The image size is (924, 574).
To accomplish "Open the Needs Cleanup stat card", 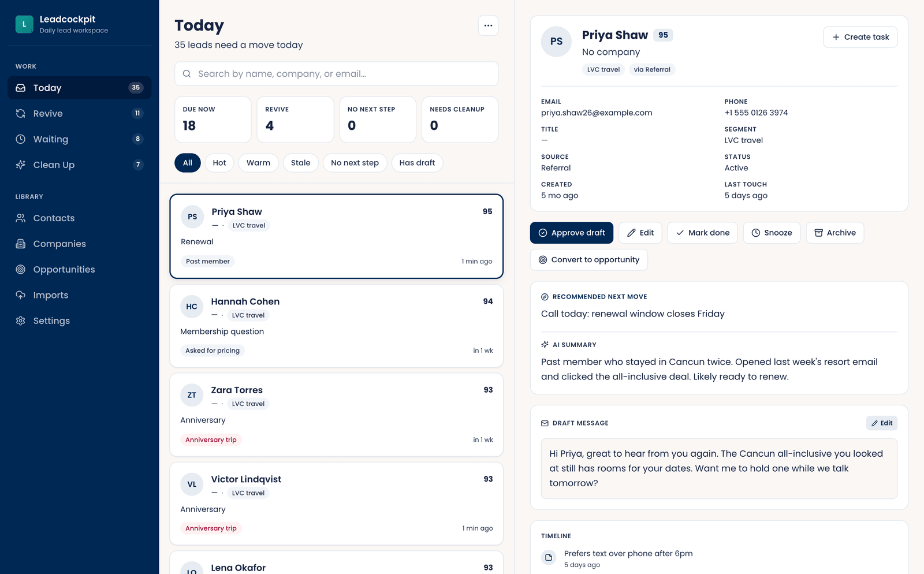I will (460, 120).
